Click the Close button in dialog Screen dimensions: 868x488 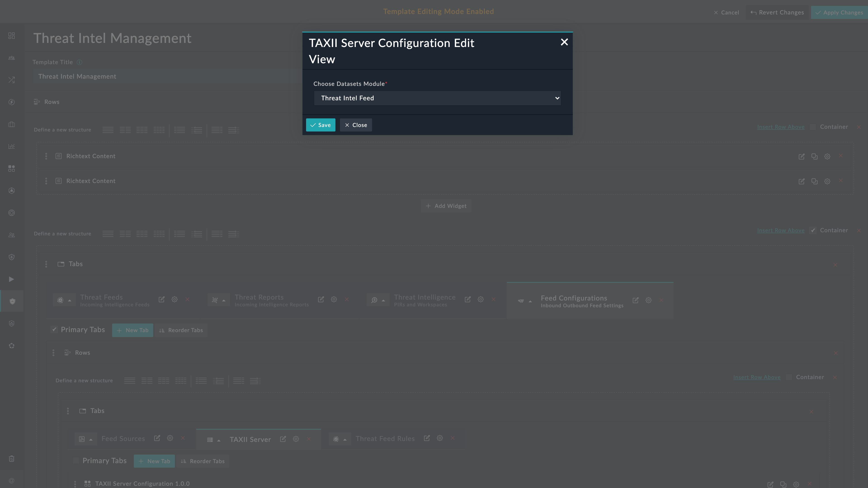(356, 125)
